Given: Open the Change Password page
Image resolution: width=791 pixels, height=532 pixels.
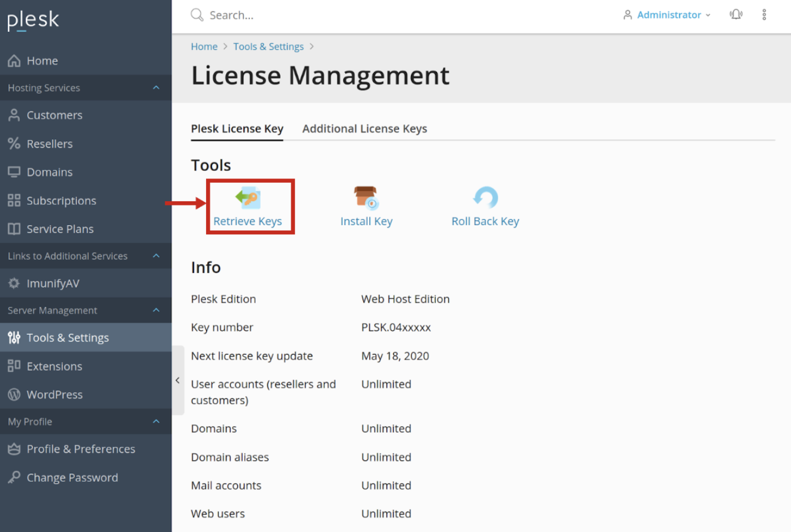Looking at the screenshot, I should point(72,477).
